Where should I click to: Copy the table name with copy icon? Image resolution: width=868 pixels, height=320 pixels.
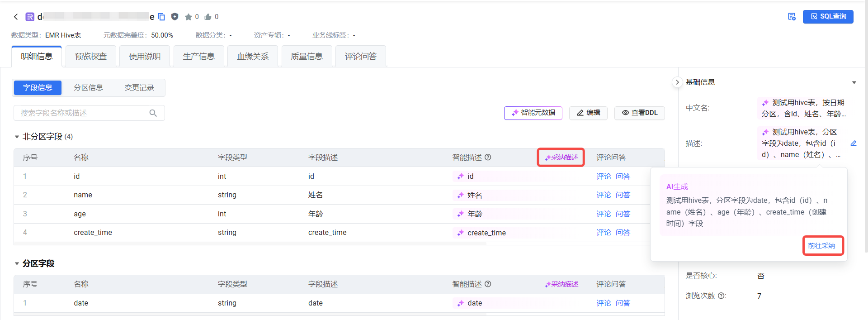(x=161, y=17)
